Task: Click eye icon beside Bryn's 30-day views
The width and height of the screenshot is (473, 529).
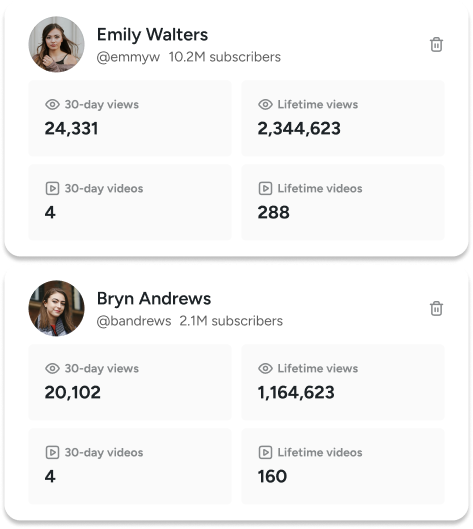Action: coord(52,368)
